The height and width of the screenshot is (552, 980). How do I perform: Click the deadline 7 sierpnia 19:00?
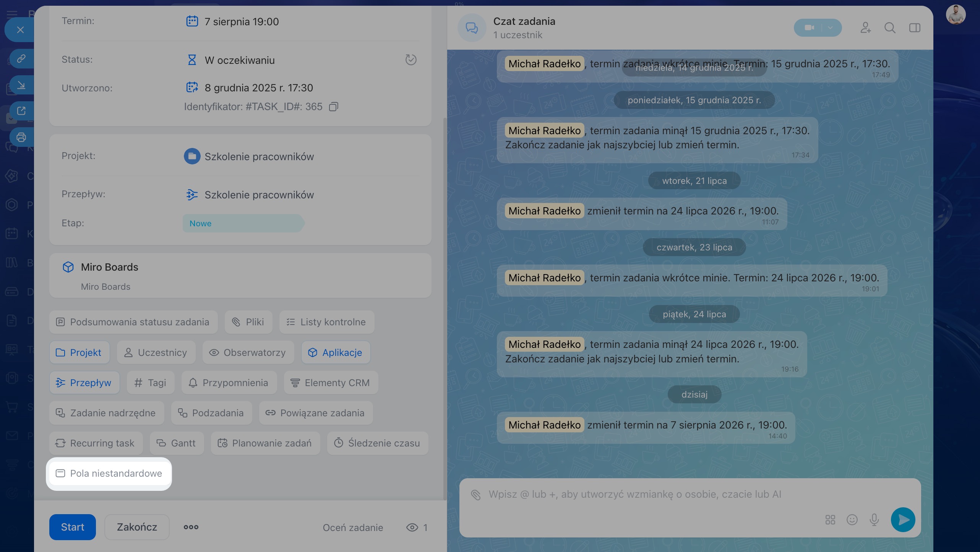click(x=242, y=21)
